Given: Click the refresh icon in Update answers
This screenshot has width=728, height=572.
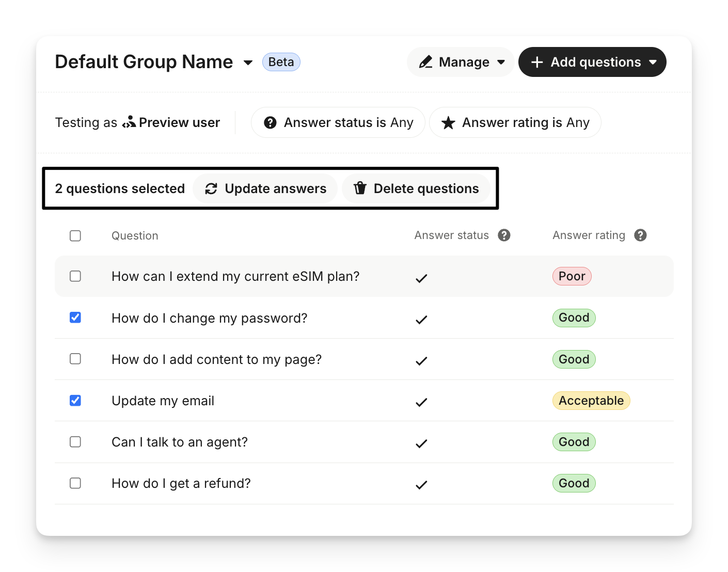Looking at the screenshot, I should coord(211,189).
